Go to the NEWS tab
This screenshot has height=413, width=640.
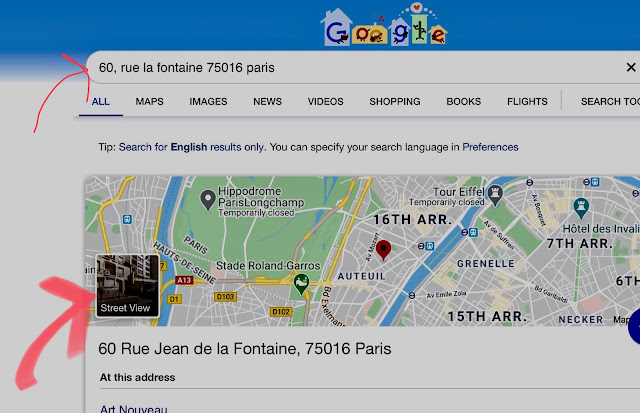point(267,102)
